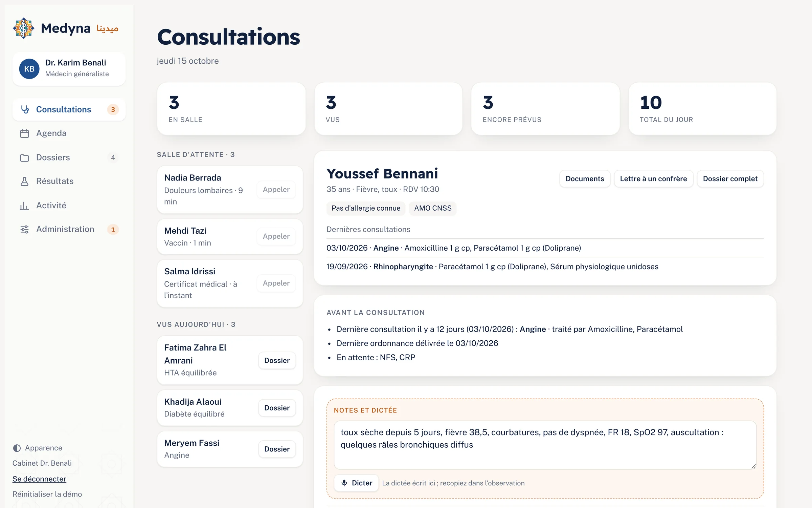The width and height of the screenshot is (812, 508).
Task: Click the Dr. Karim Benali profile card
Action: pos(69,69)
